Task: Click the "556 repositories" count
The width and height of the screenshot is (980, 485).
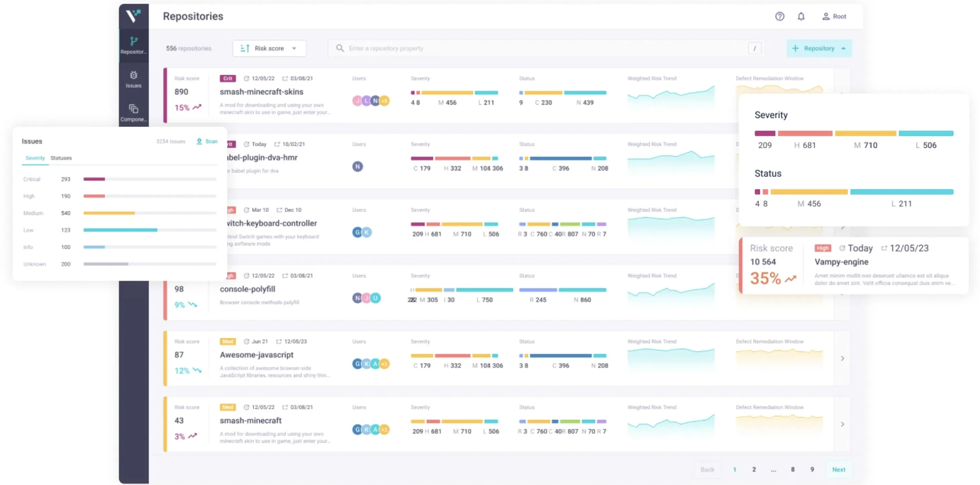Action: (188, 48)
